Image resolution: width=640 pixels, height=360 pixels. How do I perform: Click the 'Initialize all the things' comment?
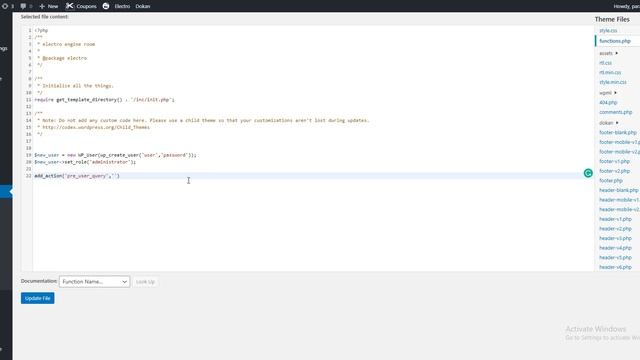[x=76, y=86]
